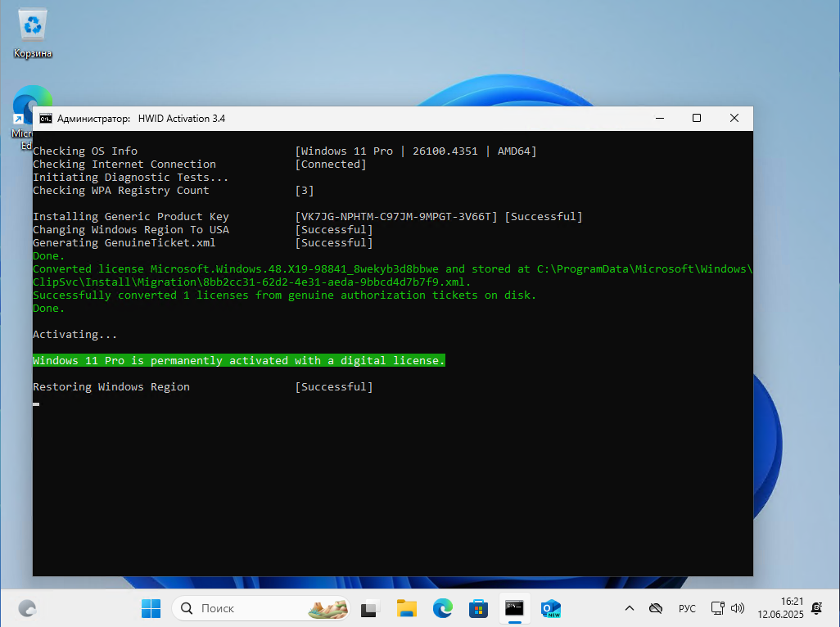Open network status tray icon
The width and height of the screenshot is (840, 627).
pyautogui.click(x=717, y=608)
